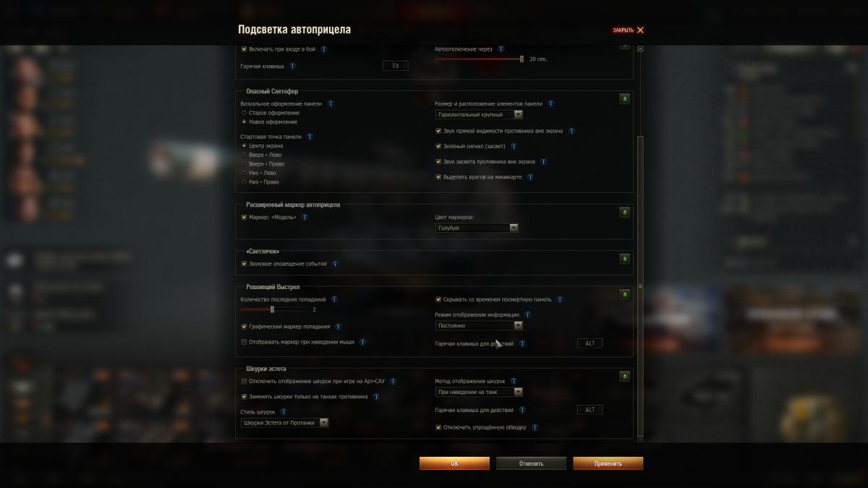This screenshot has height=488, width=868.
Task: Open info icon next to «Визуальное оформление панели»
Action: [x=331, y=103]
